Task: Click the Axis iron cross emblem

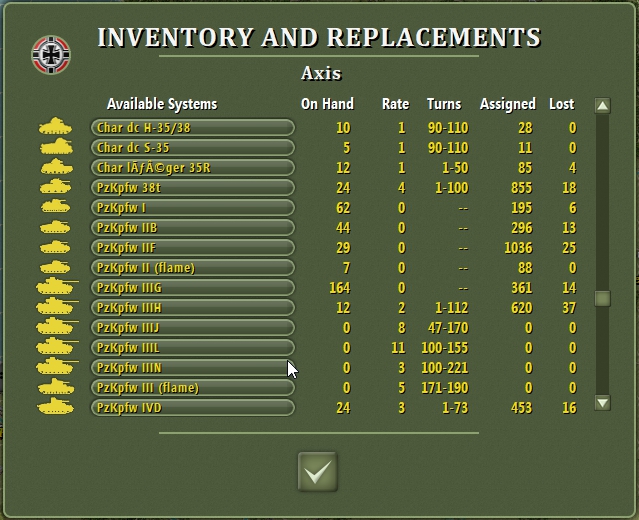Action: [x=51, y=55]
